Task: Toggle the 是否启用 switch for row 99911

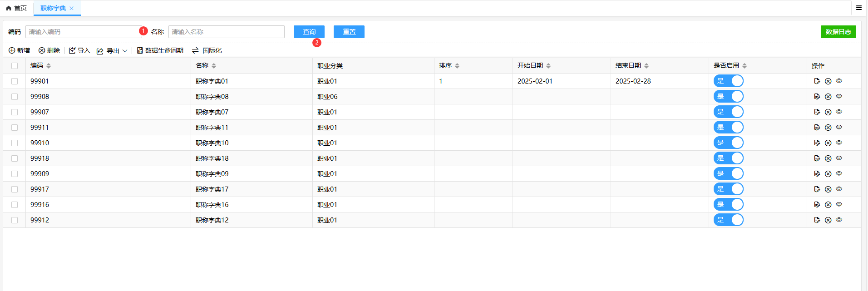Action: [x=728, y=128]
